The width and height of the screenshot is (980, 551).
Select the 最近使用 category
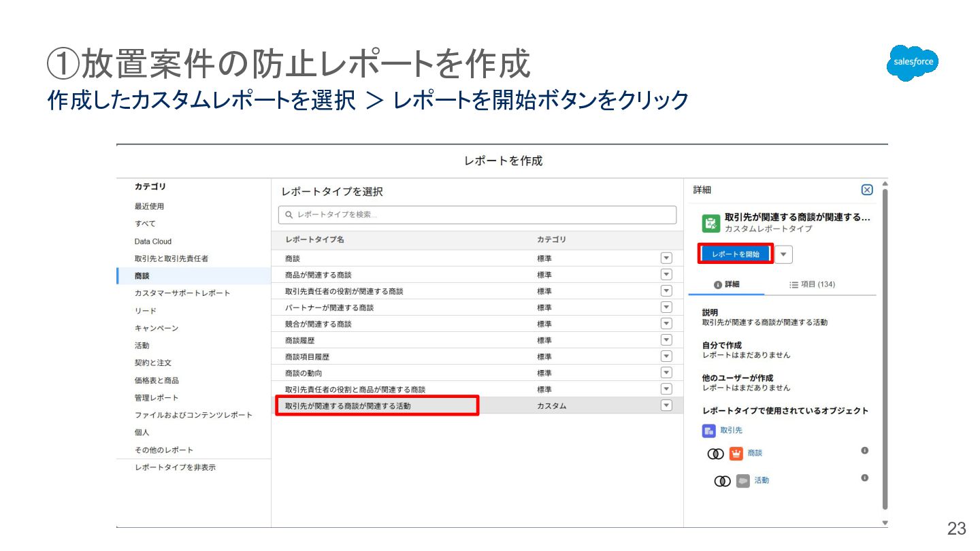click(149, 207)
